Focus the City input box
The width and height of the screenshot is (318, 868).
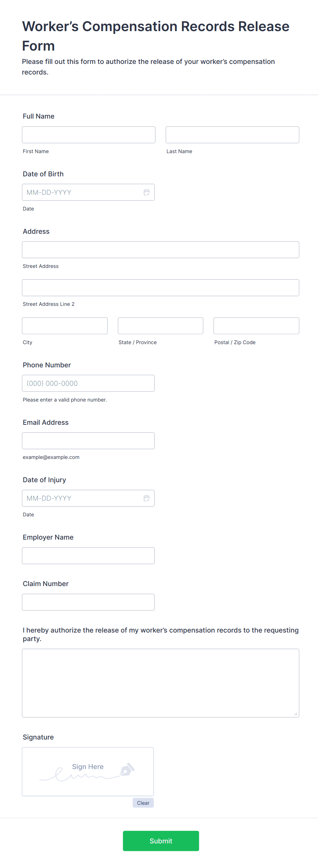tap(65, 326)
